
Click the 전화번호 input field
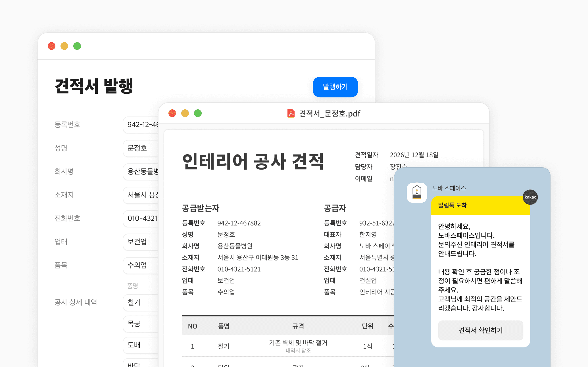[x=141, y=218]
